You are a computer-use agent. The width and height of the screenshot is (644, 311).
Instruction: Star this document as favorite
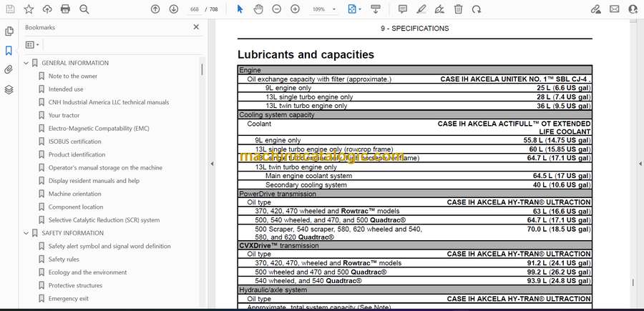(x=29, y=9)
